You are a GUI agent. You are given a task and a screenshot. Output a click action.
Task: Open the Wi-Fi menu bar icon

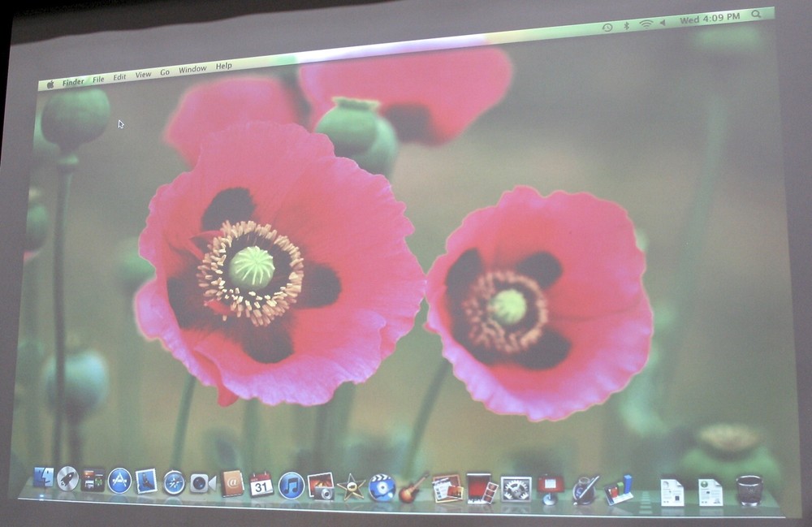(644, 24)
